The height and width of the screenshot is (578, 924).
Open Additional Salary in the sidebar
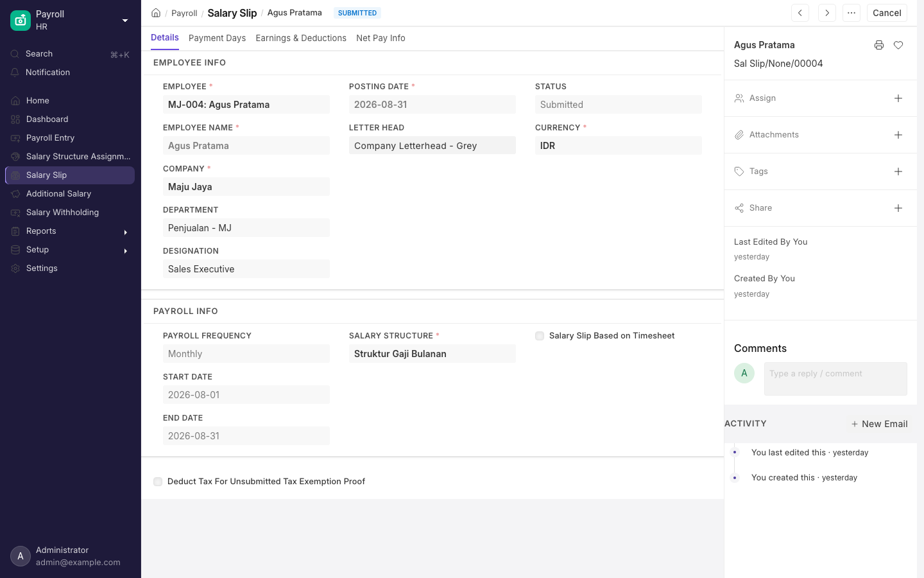point(71,194)
